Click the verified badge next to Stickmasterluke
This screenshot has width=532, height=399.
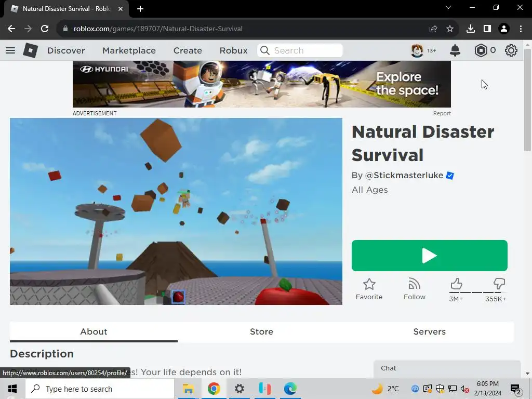point(450,176)
